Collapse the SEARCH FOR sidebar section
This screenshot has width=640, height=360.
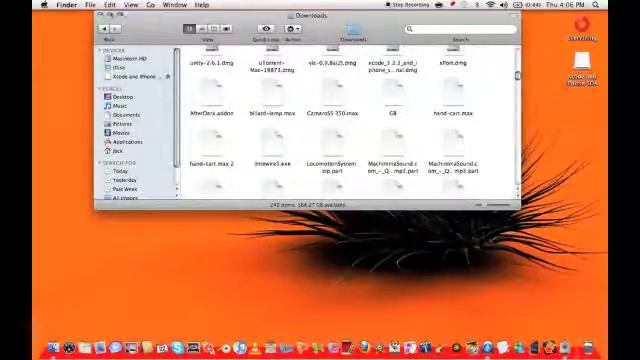point(100,162)
